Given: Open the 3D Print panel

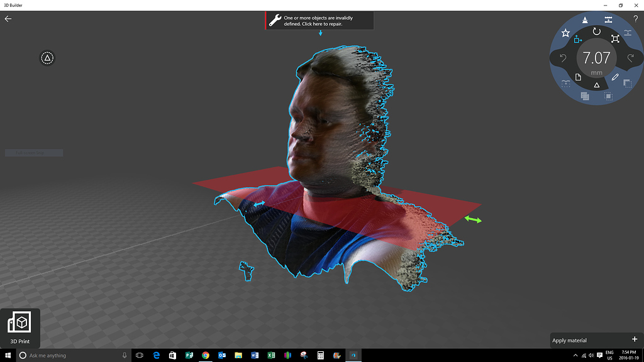Looking at the screenshot, I should tap(19, 327).
